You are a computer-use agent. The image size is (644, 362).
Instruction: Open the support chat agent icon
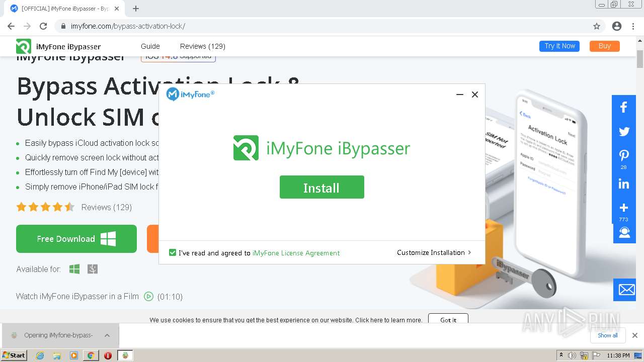(624, 232)
